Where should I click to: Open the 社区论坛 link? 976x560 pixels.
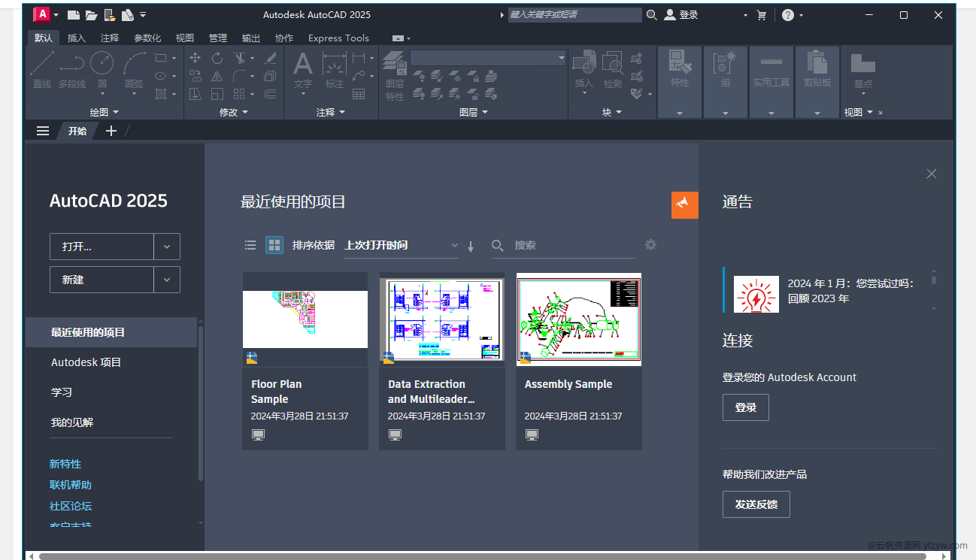[x=71, y=506]
